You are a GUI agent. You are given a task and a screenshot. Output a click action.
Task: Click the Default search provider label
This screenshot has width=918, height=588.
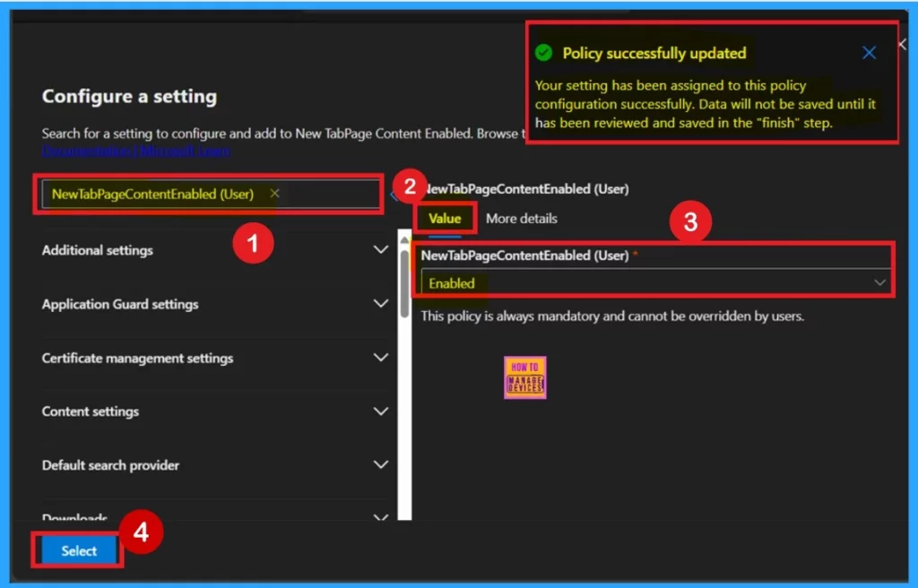[x=110, y=465]
